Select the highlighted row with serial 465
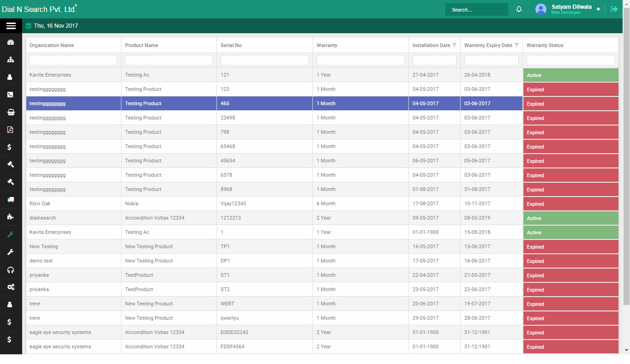630x364 pixels. (x=322, y=103)
